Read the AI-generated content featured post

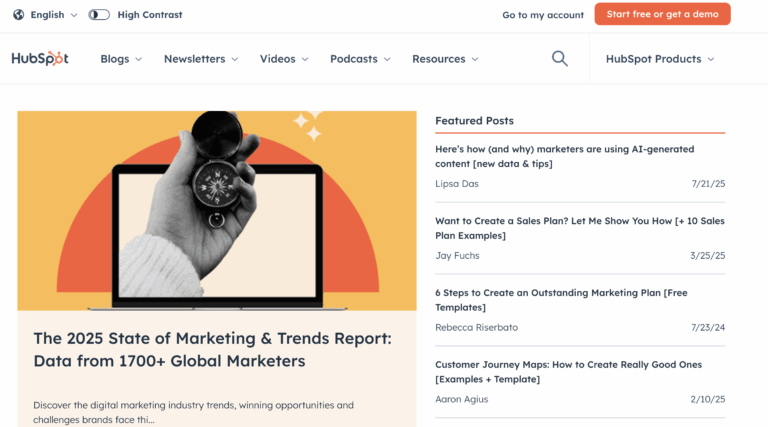564,156
